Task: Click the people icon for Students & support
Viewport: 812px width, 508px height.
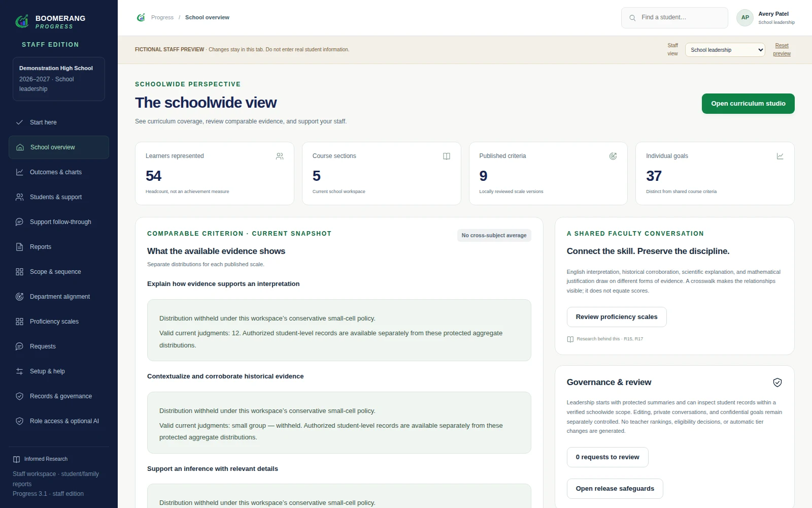Action: coord(19,197)
